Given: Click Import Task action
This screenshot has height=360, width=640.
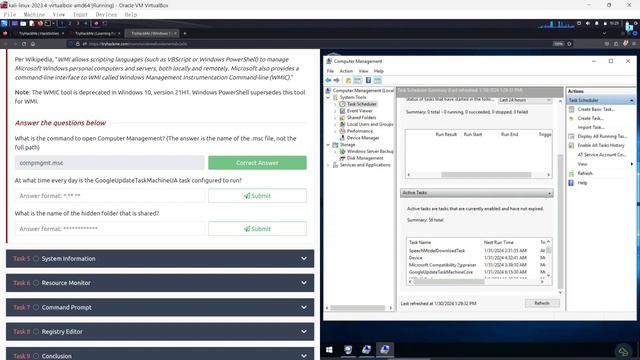Looking at the screenshot, I should [x=591, y=127].
